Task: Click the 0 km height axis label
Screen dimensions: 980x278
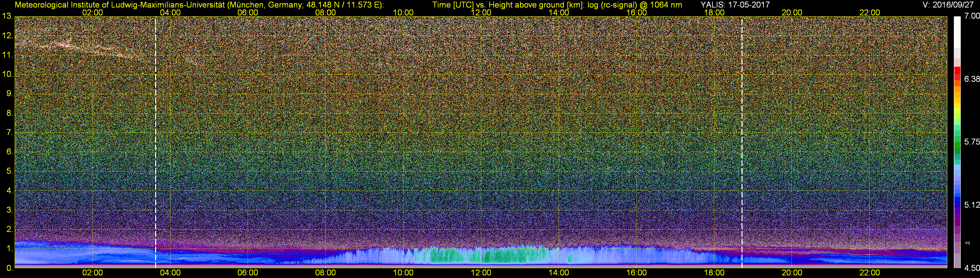Action: coord(9,268)
